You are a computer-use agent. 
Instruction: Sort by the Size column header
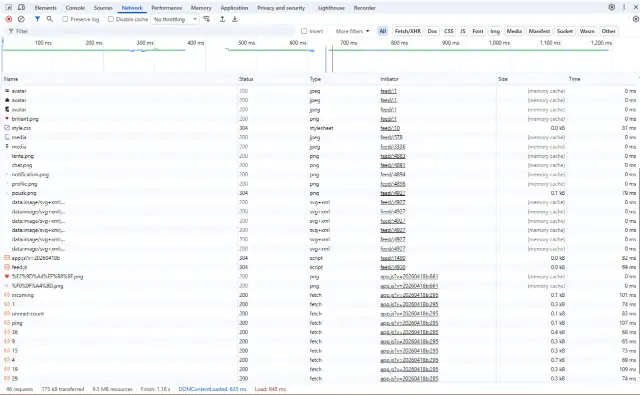click(531, 79)
